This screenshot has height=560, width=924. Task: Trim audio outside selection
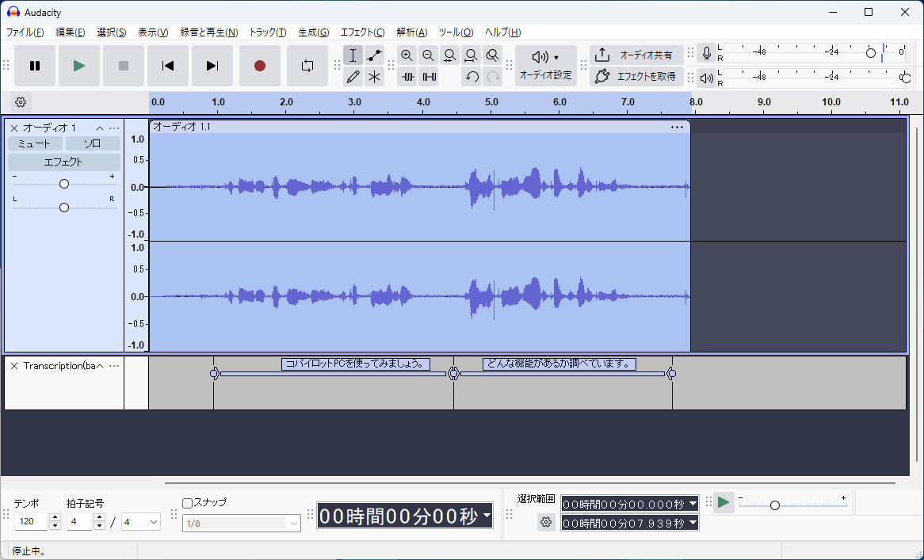(x=407, y=77)
